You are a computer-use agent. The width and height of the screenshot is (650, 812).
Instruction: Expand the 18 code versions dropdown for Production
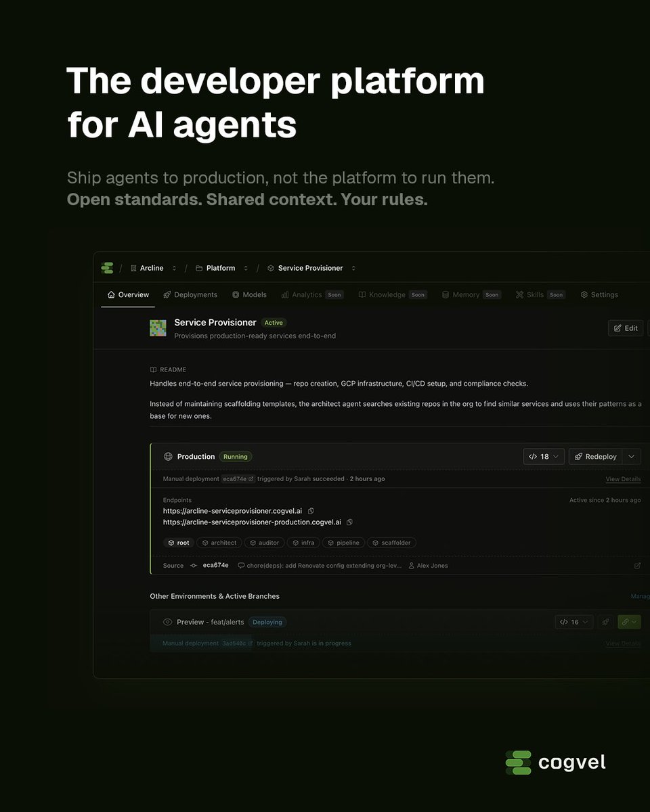544,457
